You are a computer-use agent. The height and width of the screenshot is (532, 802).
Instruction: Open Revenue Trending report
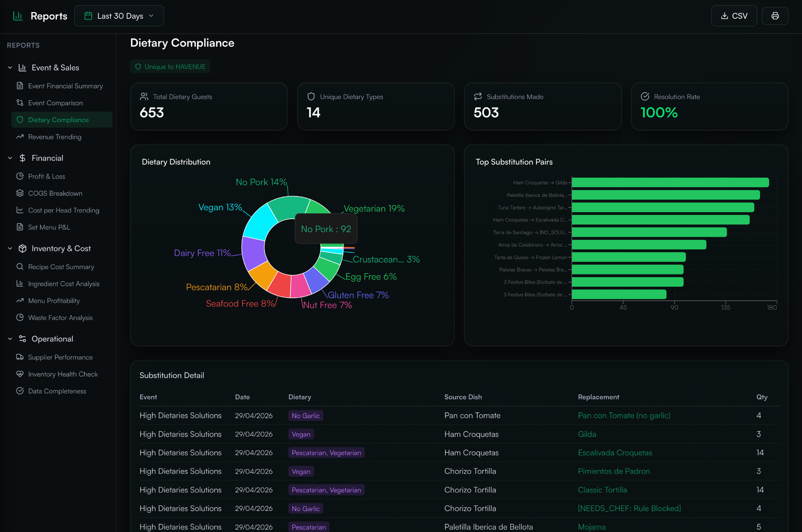[62, 137]
